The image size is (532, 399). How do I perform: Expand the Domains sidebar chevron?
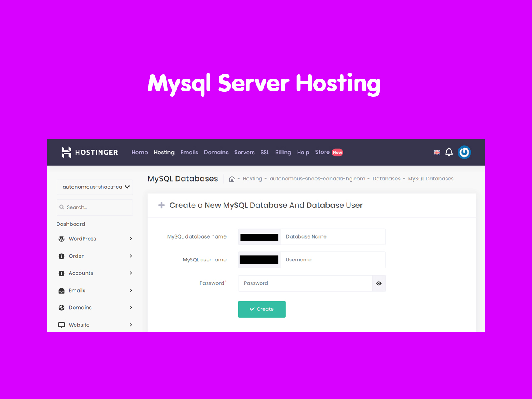(131, 308)
